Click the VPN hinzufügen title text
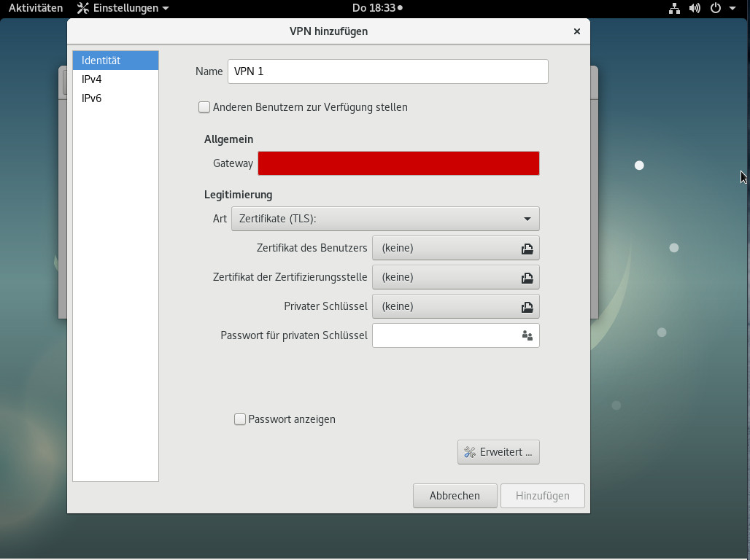This screenshot has width=750, height=560. (328, 31)
